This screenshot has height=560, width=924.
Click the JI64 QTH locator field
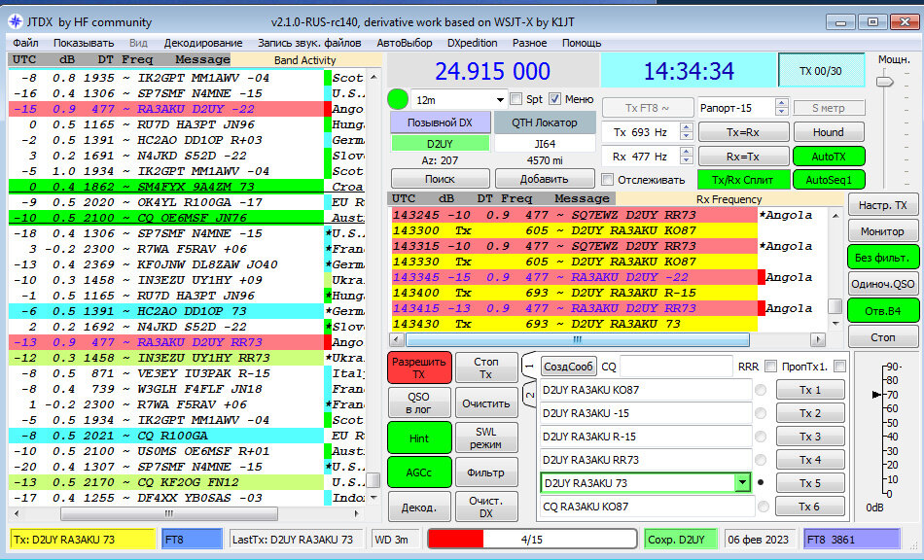[x=545, y=144]
